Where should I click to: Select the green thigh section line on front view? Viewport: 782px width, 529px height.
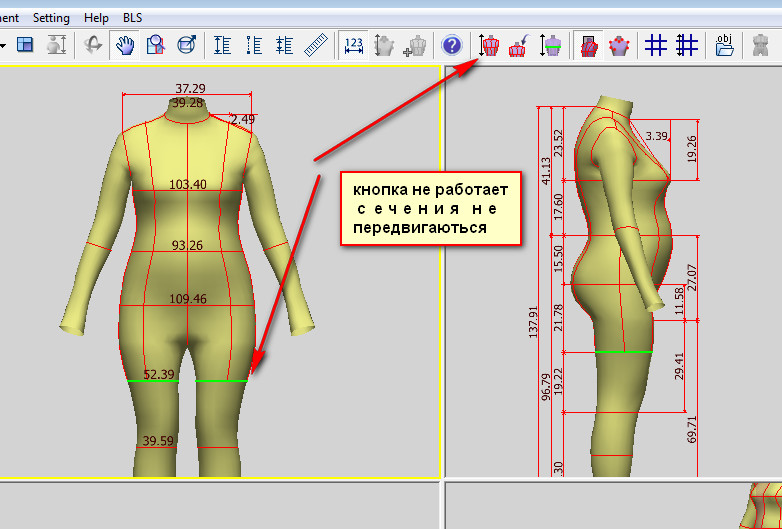[x=153, y=381]
